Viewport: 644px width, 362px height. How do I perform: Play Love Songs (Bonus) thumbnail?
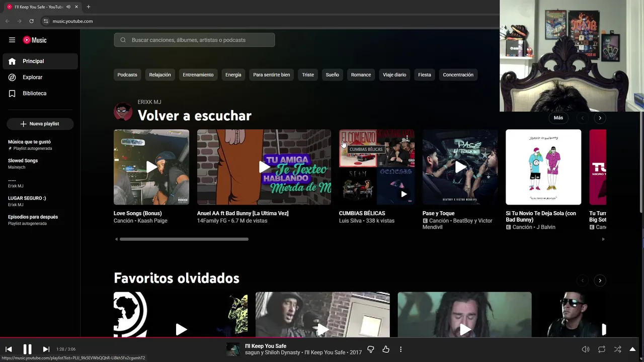tap(151, 167)
